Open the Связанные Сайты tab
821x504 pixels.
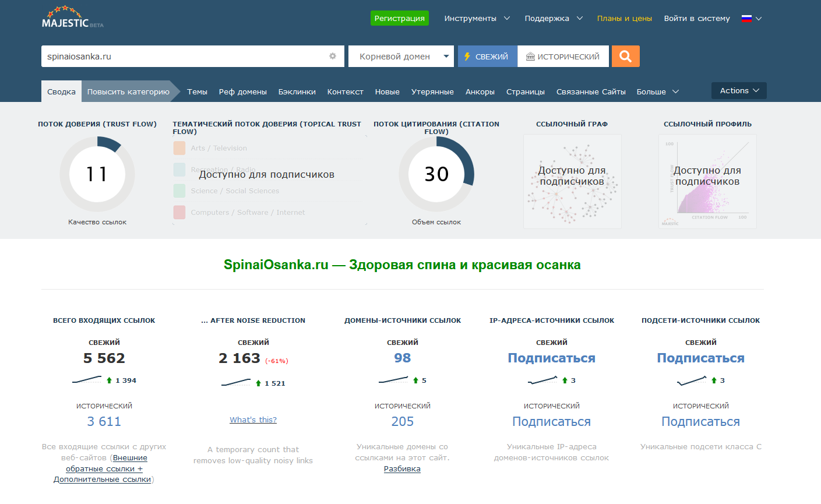[x=591, y=92]
